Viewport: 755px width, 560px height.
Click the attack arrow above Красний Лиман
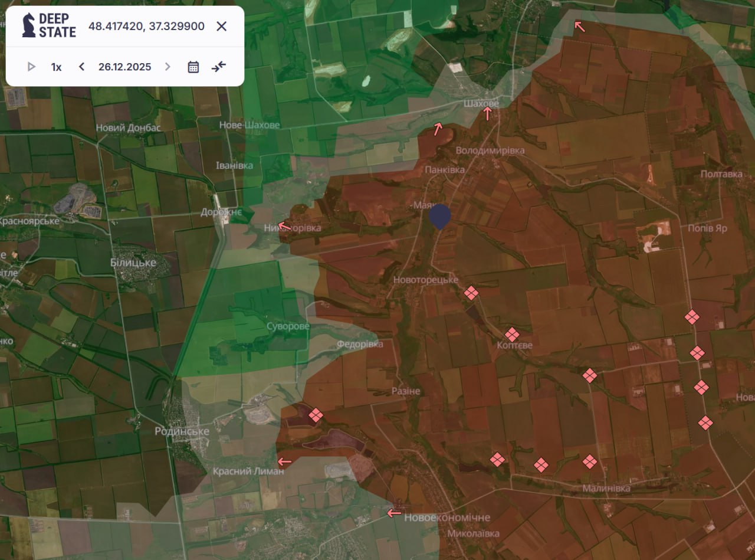tap(284, 461)
